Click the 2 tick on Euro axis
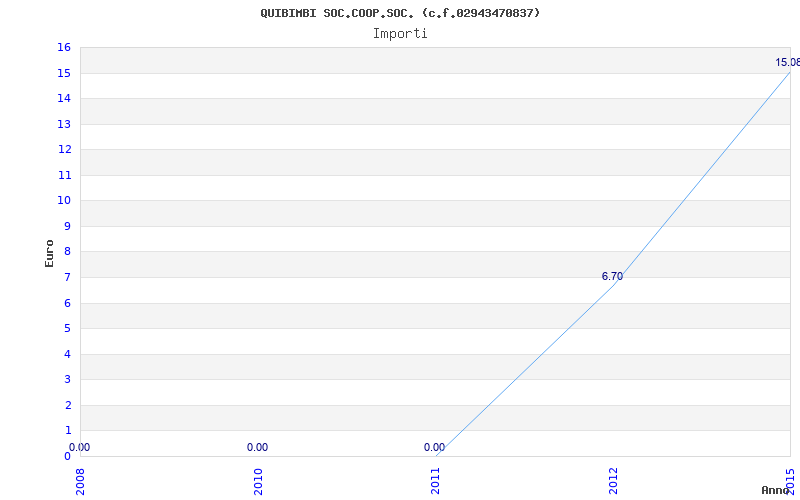The height and width of the screenshot is (500, 800). coord(67,405)
